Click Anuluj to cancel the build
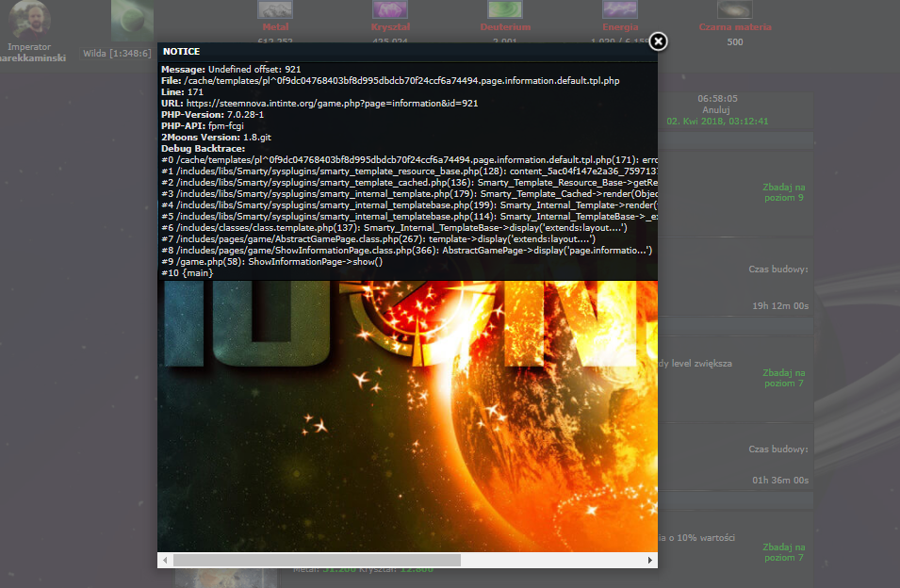 [x=715, y=109]
